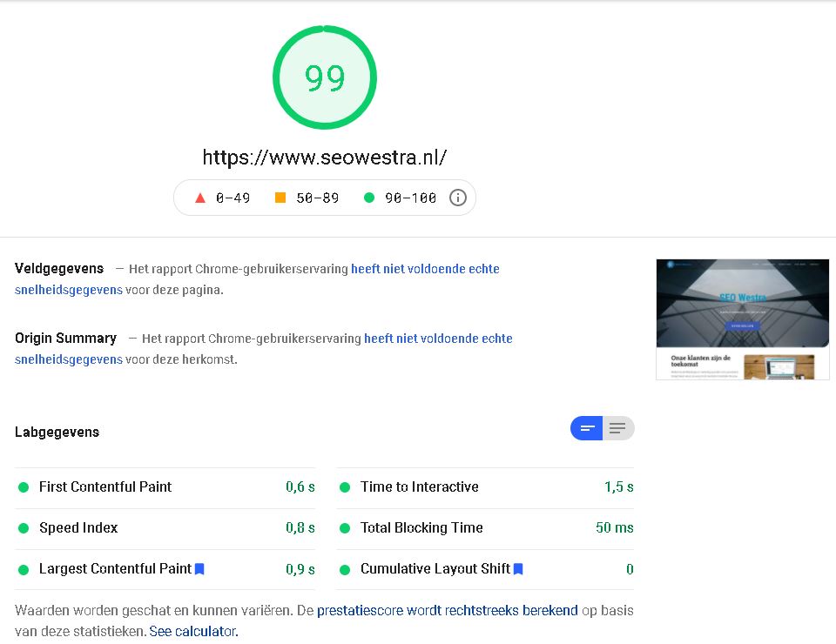Viewport: 836px width, 644px height.
Task: Click the red triangle 0-49 legend icon
Action: click(x=200, y=198)
